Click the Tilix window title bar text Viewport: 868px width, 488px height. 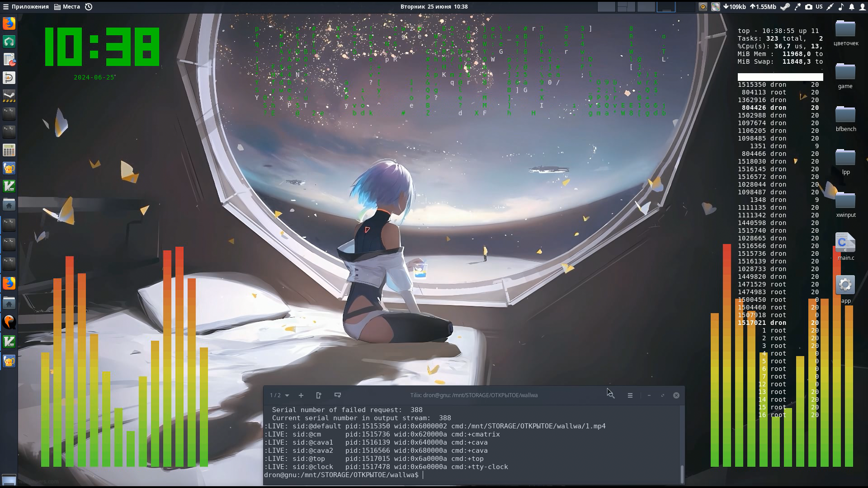tap(474, 395)
